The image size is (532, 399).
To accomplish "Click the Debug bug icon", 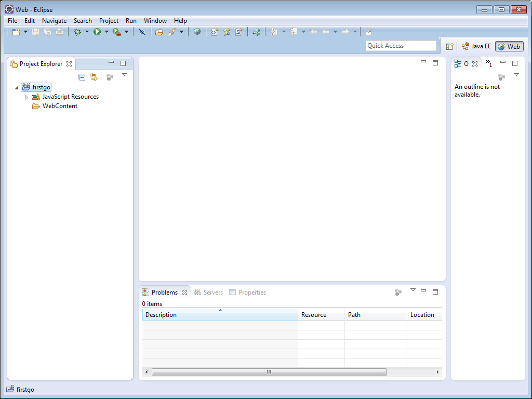I will tap(78, 32).
